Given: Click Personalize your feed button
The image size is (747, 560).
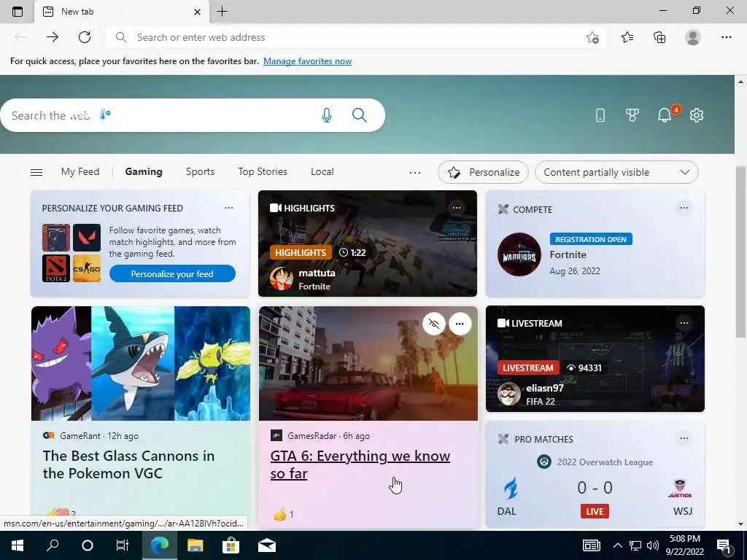Looking at the screenshot, I should (x=172, y=274).
